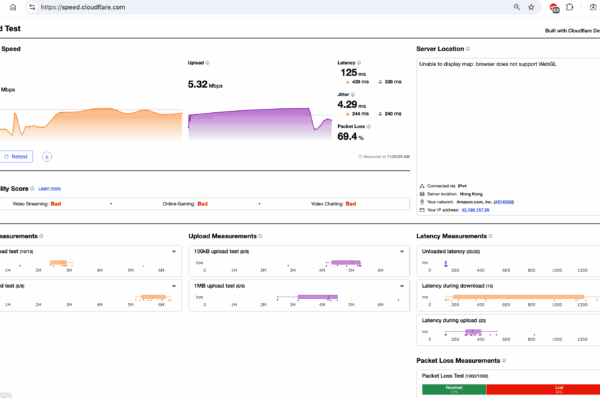Select the Hong Kong server location text
The width and height of the screenshot is (600, 398).
(x=471, y=194)
